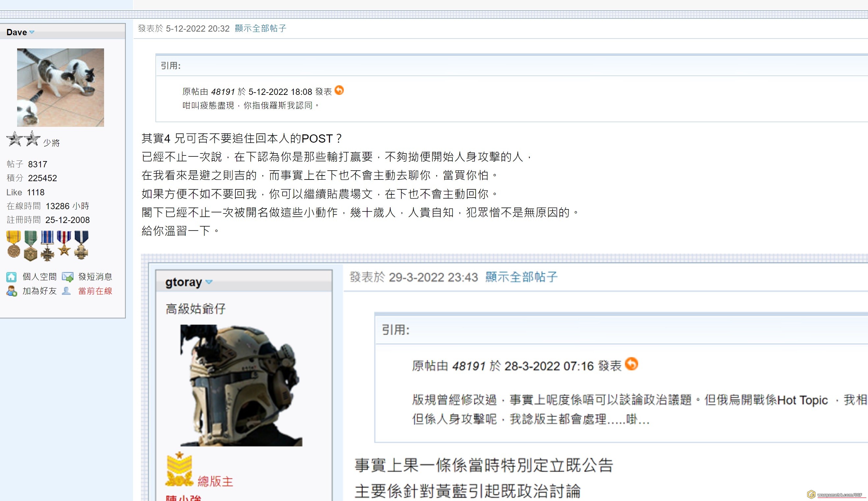
Task: Expand the gtoray username dropdown arrow
Action: [209, 282]
